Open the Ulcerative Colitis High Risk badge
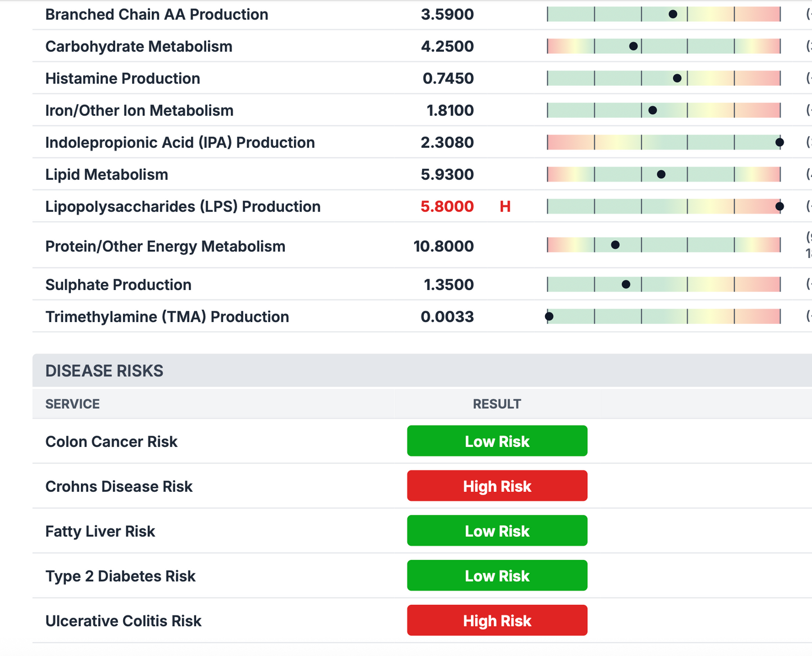The height and width of the screenshot is (656, 812). 497,621
